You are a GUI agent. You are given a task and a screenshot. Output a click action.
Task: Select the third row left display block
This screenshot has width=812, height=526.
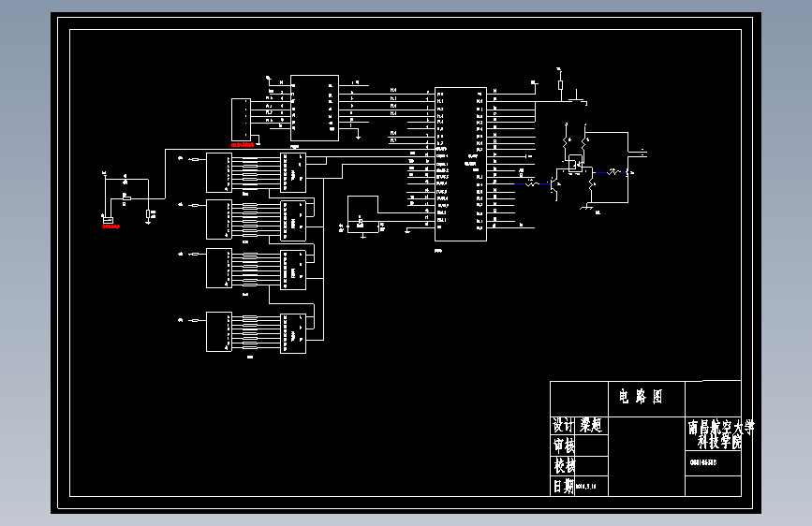coord(219,269)
